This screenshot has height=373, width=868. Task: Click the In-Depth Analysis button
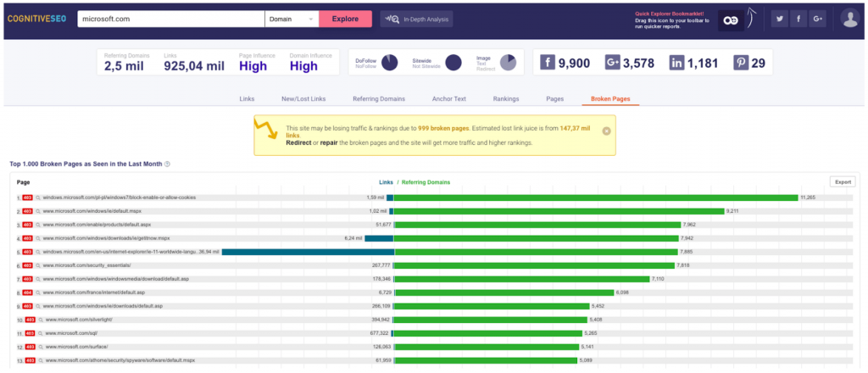tap(416, 19)
